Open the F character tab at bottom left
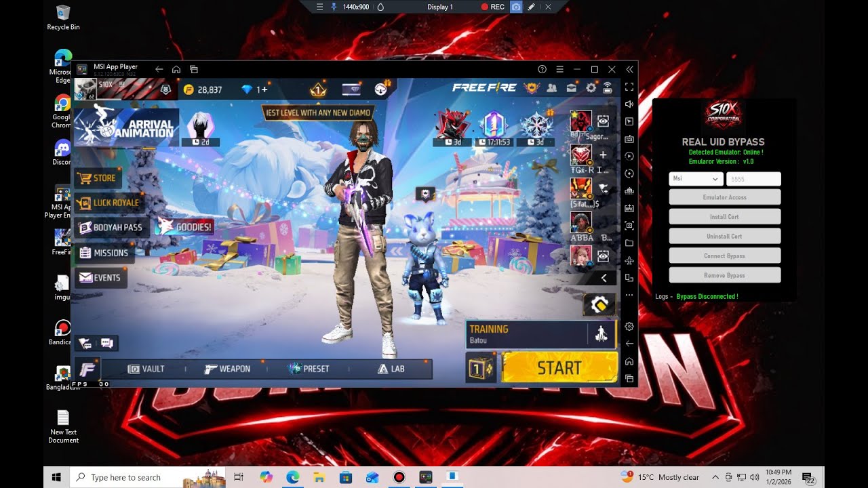Viewport: 868px width, 488px height. point(87,369)
